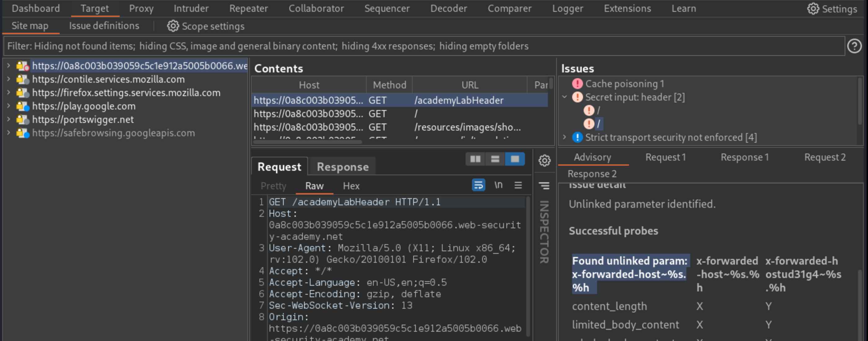Open Settings via the gear icon

tap(813, 9)
